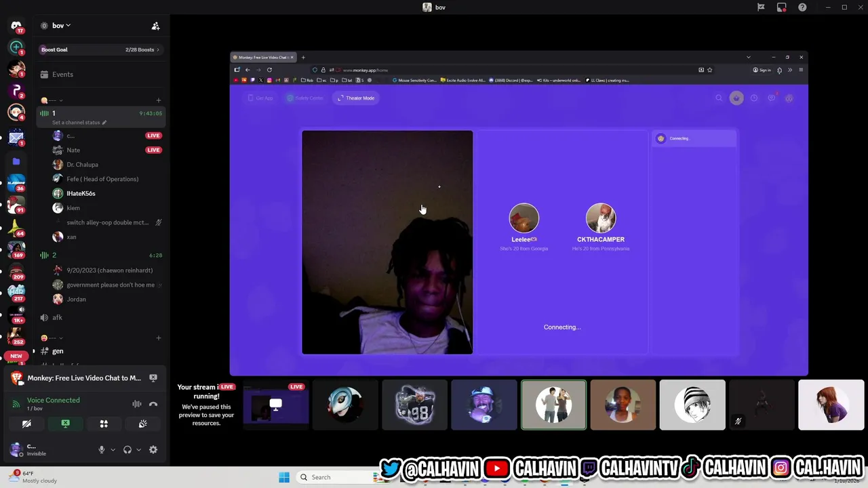
Task: Click Sign in on streamed browser toolbar
Action: 762,70
